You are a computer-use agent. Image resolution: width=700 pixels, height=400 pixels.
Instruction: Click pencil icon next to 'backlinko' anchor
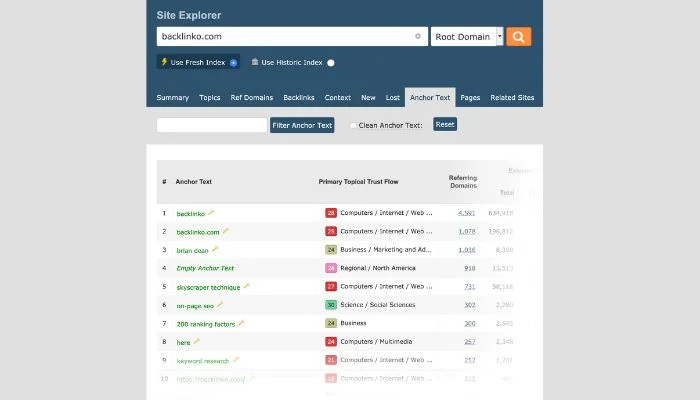[211, 212]
